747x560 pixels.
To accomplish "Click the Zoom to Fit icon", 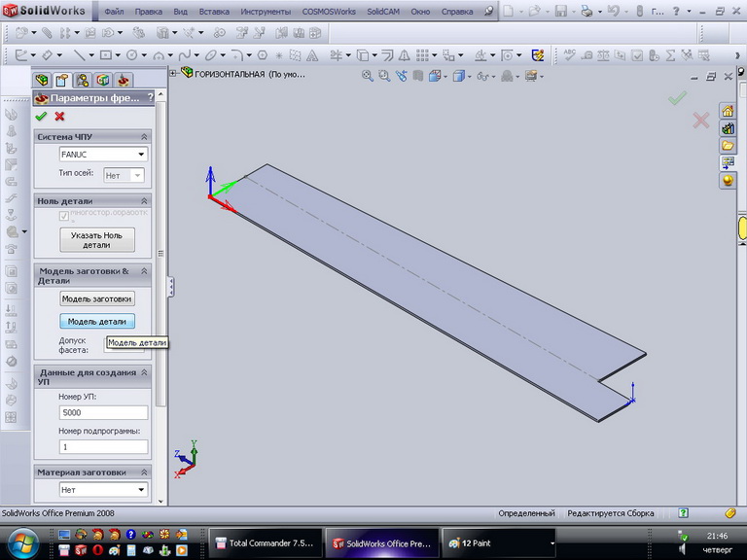I will tap(367, 76).
